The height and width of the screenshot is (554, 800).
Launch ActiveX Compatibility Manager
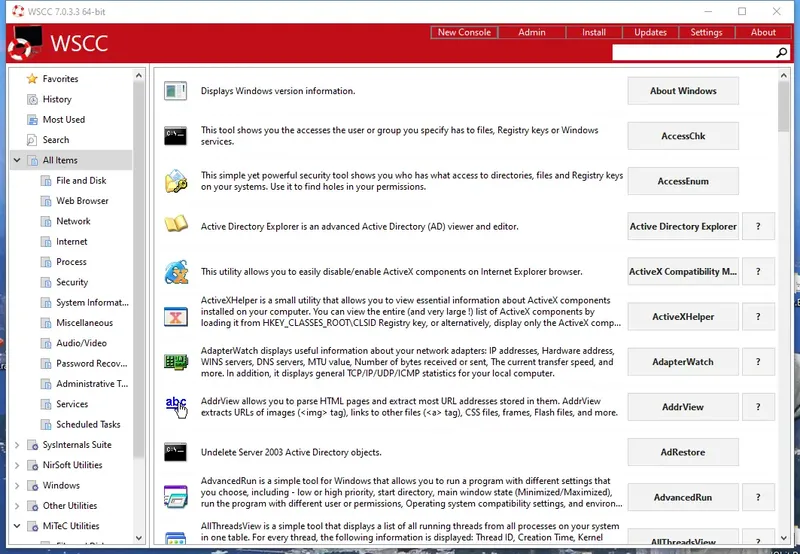pos(683,271)
